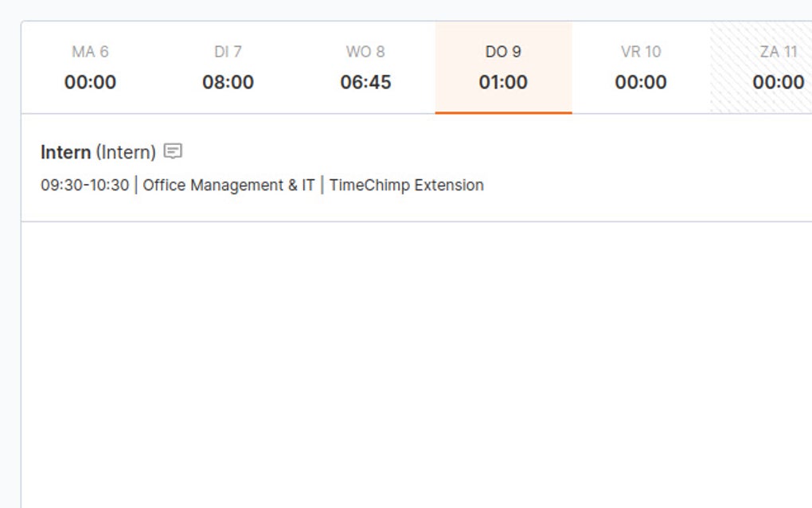Click the 08:00 total under DI 7
This screenshot has width=812, height=508.
tap(230, 82)
